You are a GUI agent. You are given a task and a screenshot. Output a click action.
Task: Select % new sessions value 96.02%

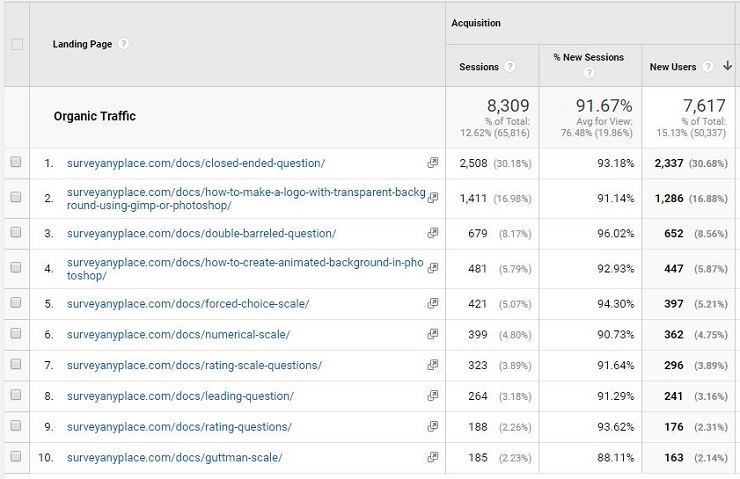[615, 234]
